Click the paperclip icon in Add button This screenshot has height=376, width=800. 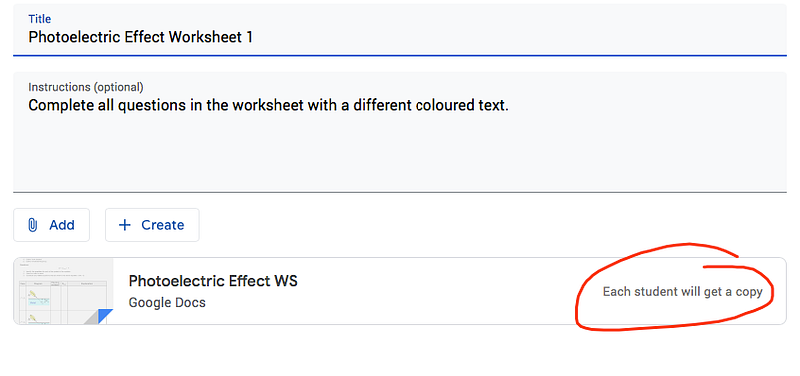tap(32, 225)
